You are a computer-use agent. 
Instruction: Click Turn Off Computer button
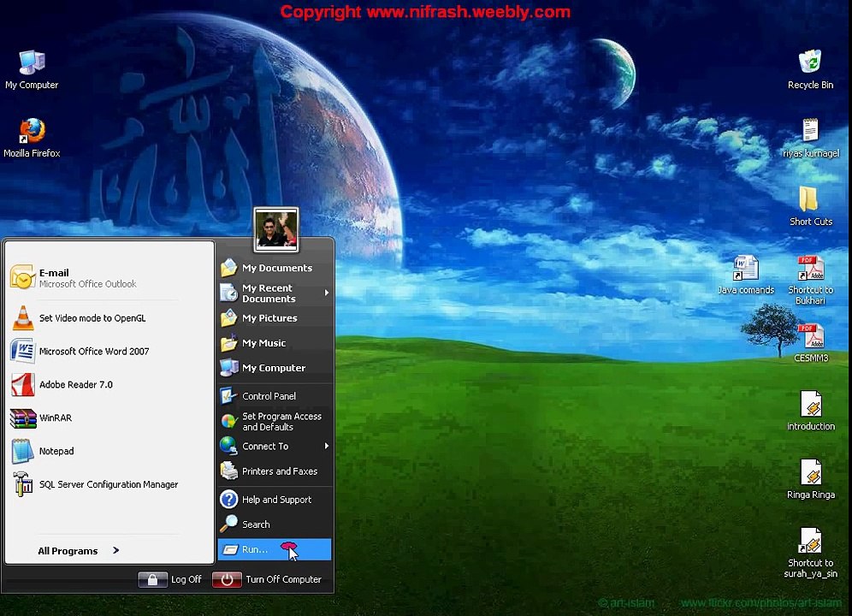click(268, 579)
